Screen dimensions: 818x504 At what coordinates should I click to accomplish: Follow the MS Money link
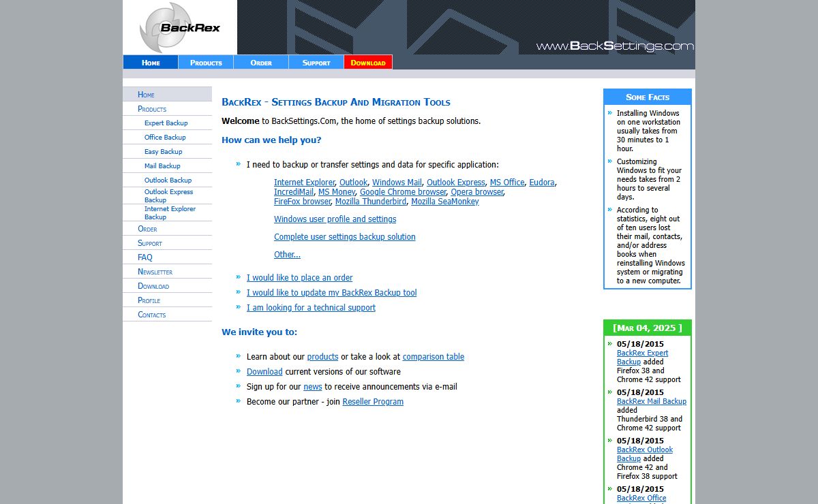pos(337,191)
